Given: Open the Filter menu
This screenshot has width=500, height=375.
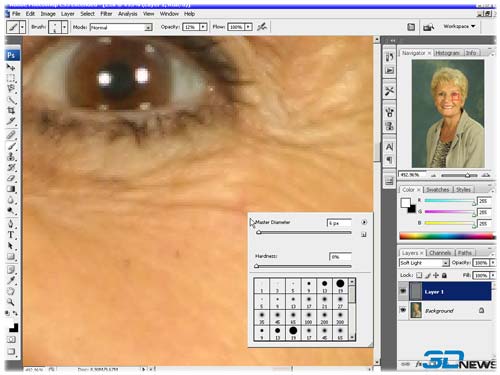Looking at the screenshot, I should pos(106,14).
